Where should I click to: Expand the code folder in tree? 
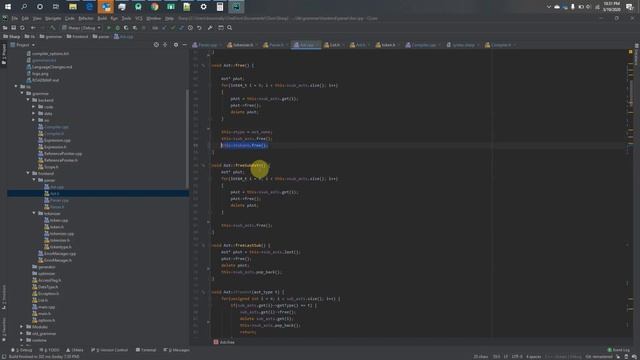(34, 107)
